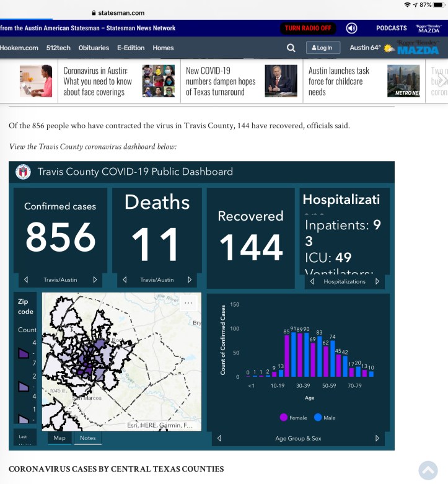Toggle Female legend swatch
This screenshot has width=448, height=484.
[284, 417]
